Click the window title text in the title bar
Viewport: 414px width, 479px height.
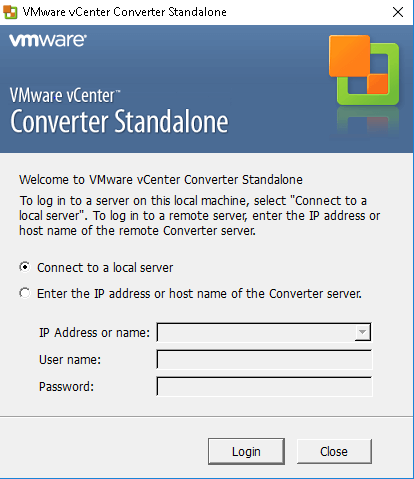click(x=124, y=12)
